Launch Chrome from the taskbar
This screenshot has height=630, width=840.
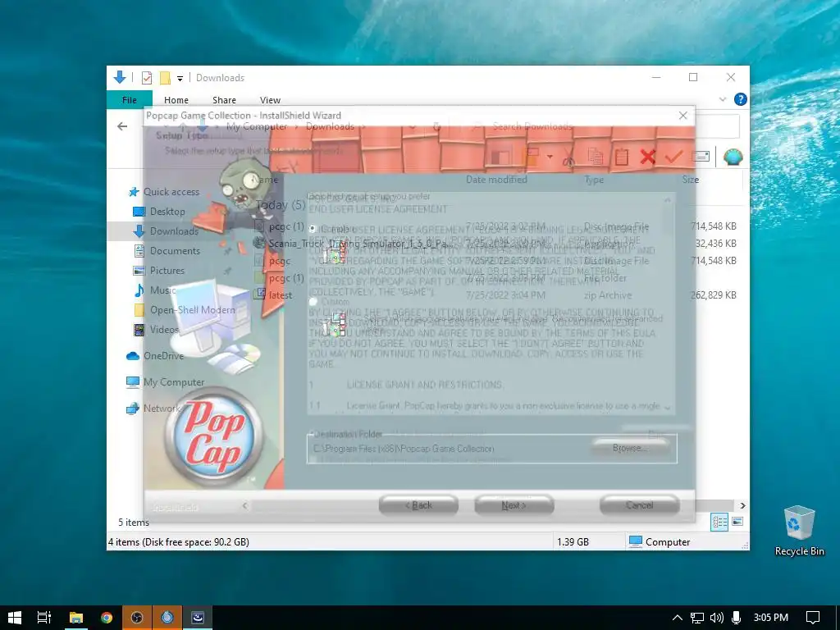tap(107, 618)
